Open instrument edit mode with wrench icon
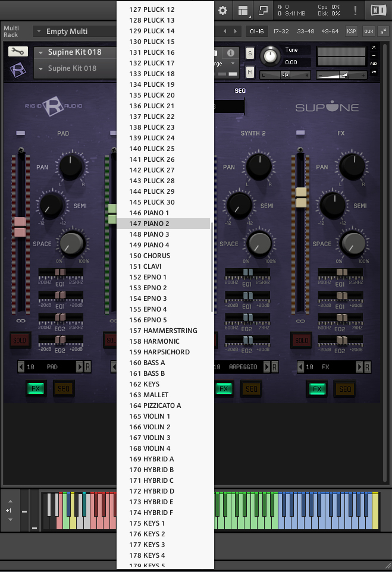This screenshot has height=572, width=392. (18, 52)
